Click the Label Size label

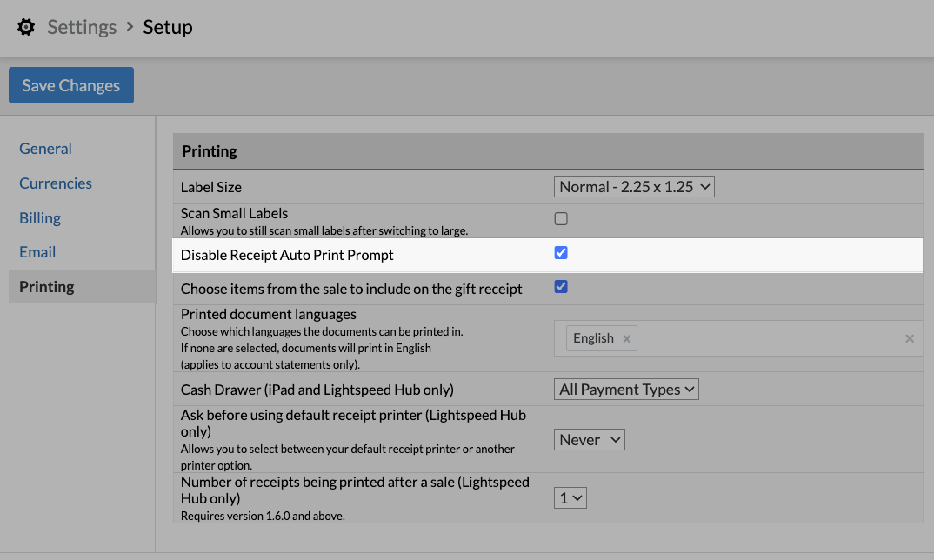(210, 187)
